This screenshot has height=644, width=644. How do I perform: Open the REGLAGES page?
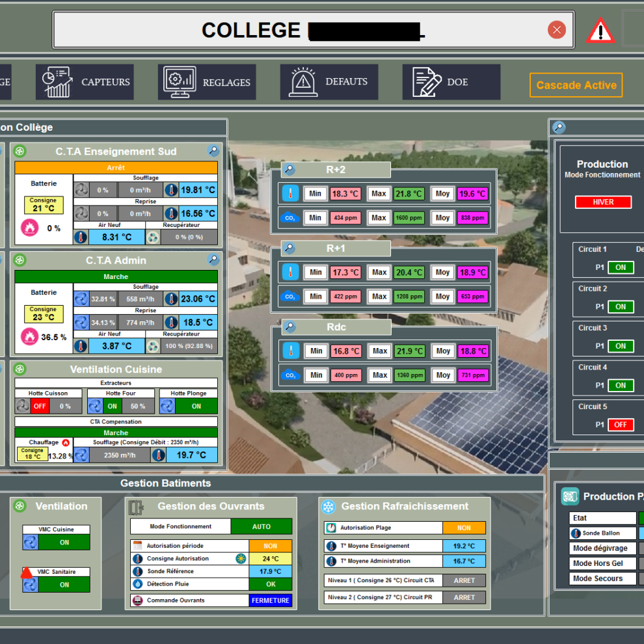click(206, 81)
